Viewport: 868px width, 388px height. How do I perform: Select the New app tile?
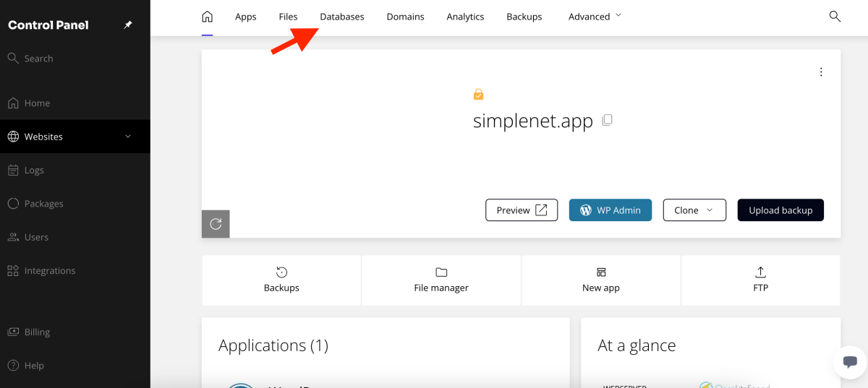coord(601,280)
